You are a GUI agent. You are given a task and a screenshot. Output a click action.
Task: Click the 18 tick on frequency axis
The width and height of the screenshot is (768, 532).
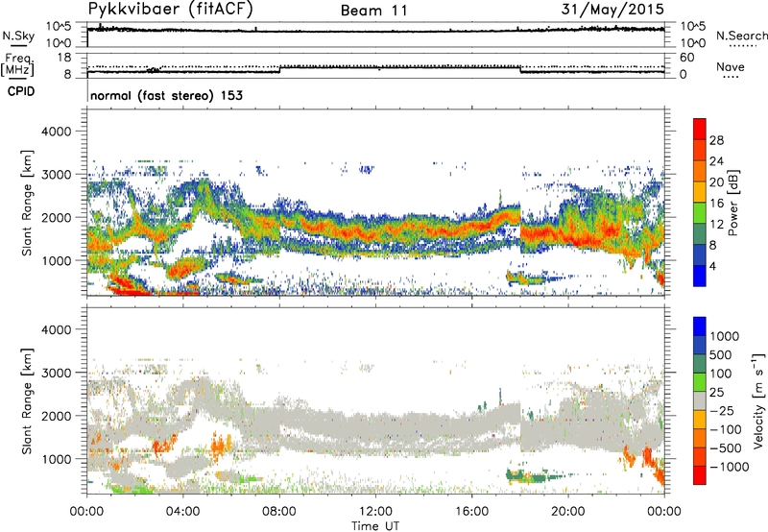pyautogui.click(x=64, y=57)
